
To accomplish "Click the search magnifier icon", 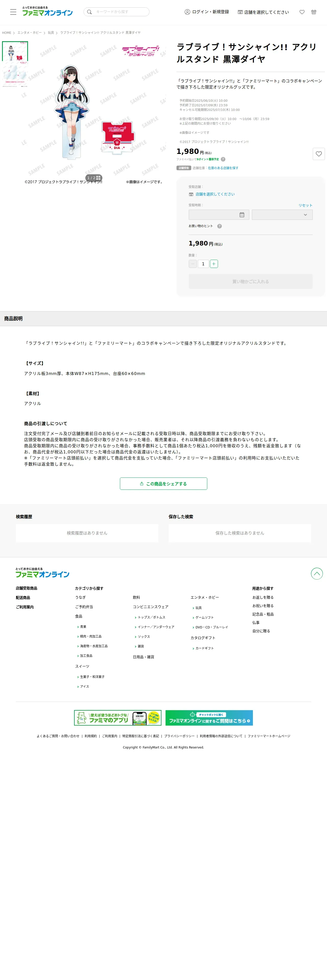I will (89, 12).
